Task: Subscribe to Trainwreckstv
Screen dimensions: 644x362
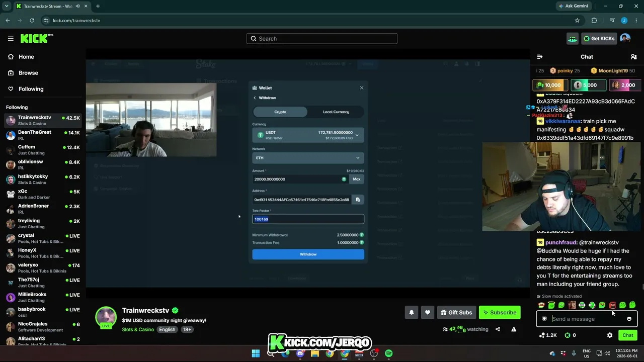Action: pos(500,312)
